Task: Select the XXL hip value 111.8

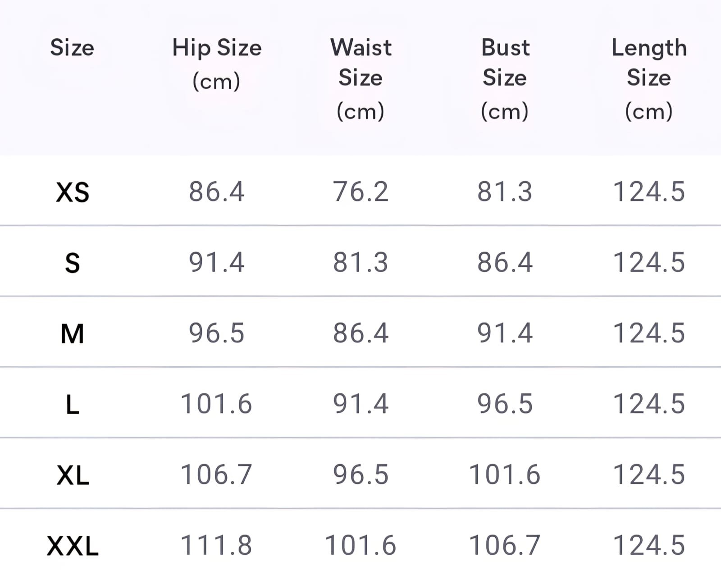Action: coord(216,545)
